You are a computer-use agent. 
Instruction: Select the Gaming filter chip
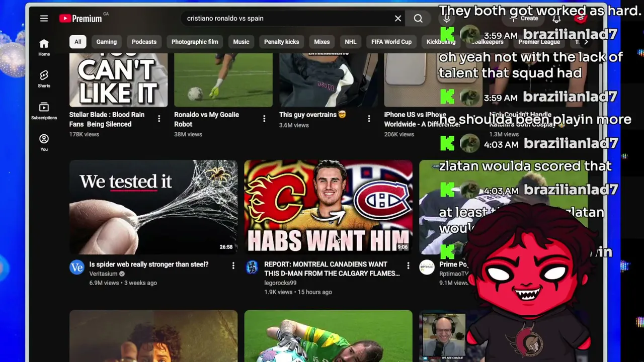click(x=106, y=42)
